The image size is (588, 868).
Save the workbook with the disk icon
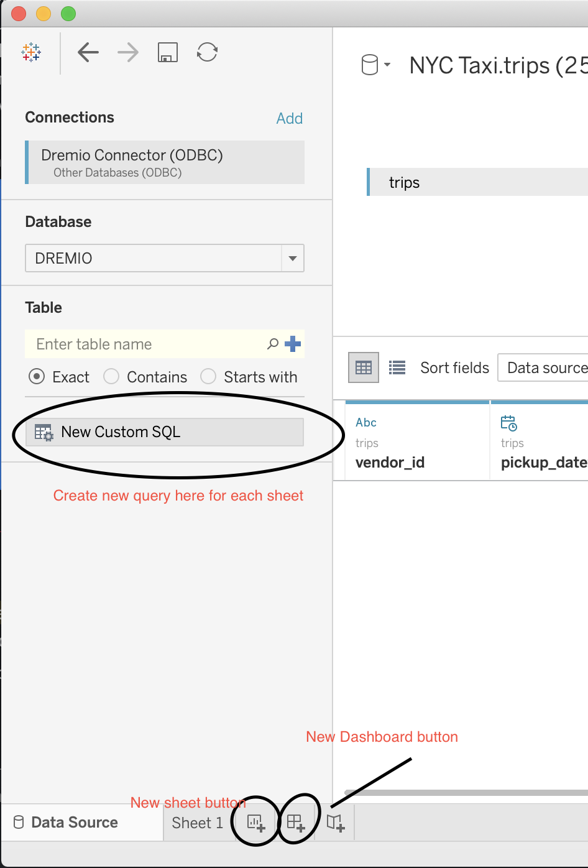tap(168, 53)
